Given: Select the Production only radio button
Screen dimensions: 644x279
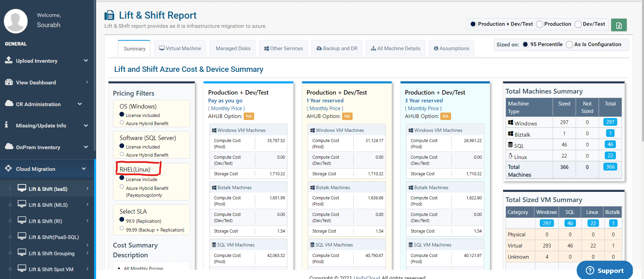Looking at the screenshot, I should tap(540, 24).
